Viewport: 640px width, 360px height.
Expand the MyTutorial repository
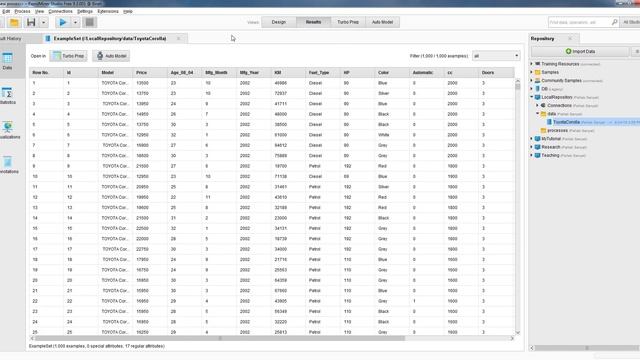click(x=532, y=139)
